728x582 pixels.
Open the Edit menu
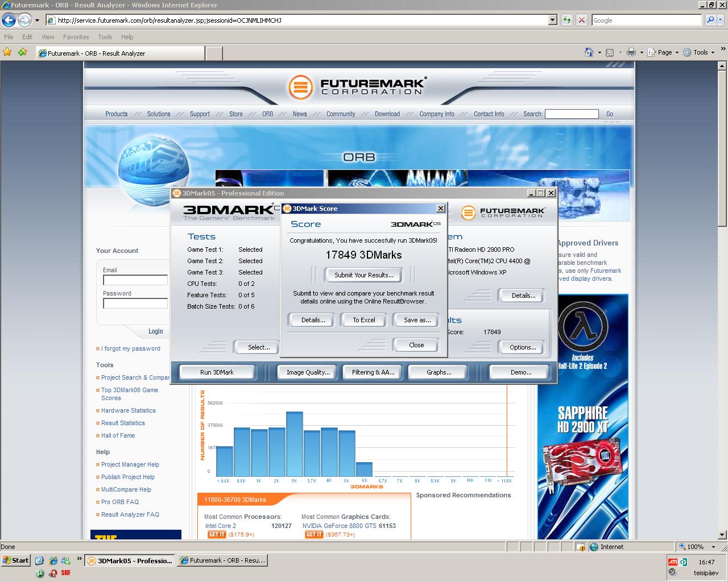[x=27, y=37]
